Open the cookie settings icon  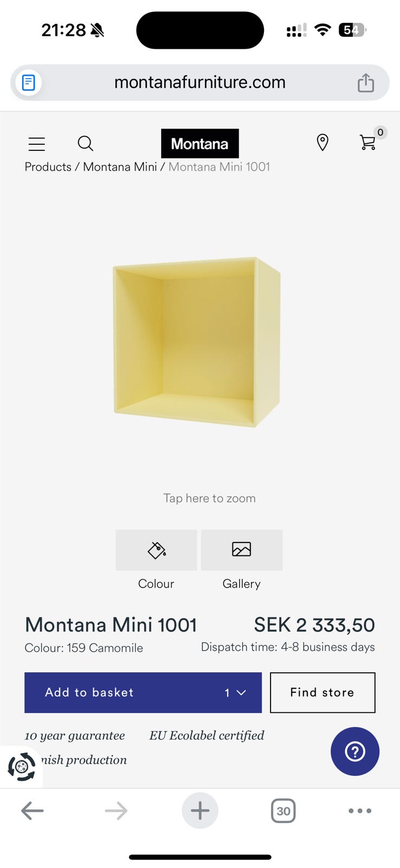pyautogui.click(x=22, y=767)
